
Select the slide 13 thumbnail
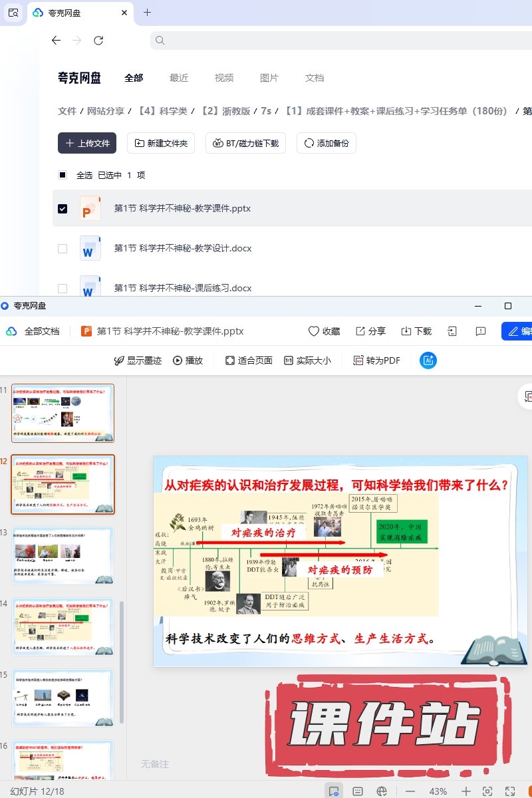(63, 555)
